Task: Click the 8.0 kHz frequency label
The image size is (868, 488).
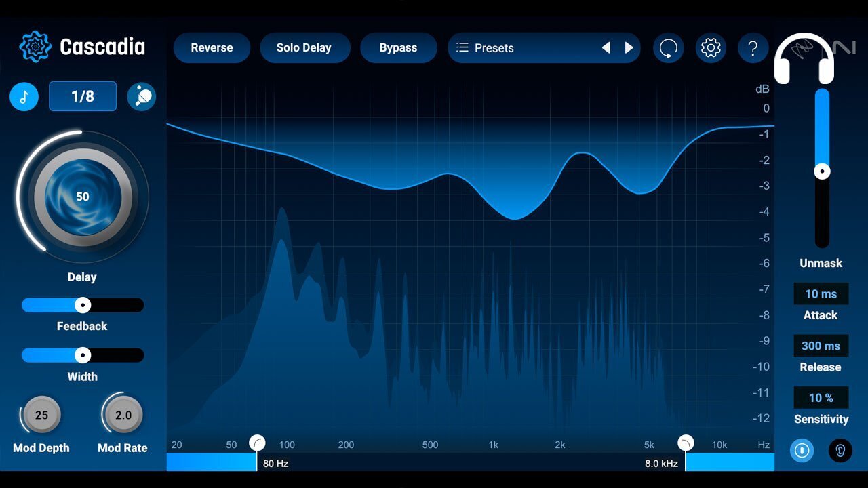Action: (661, 464)
